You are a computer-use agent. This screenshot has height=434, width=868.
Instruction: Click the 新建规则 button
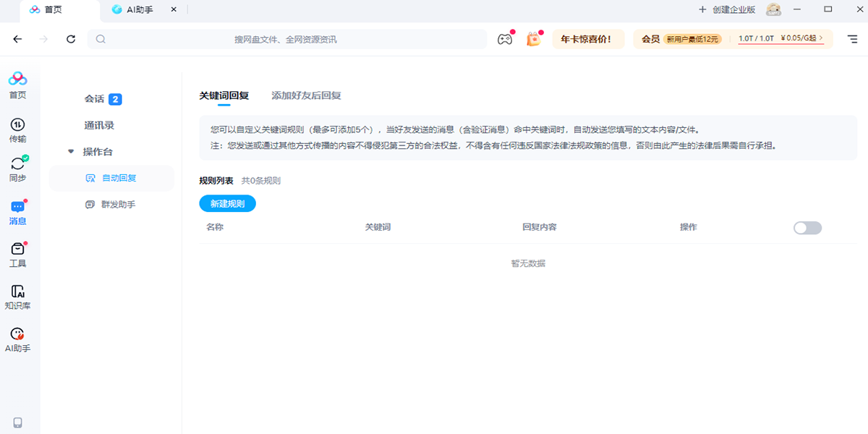[x=227, y=204]
